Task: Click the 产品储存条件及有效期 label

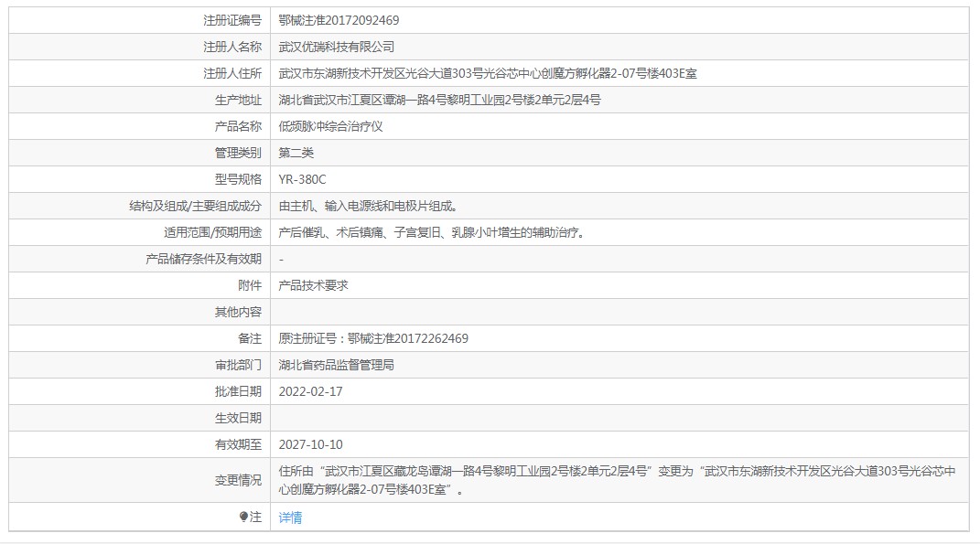Action: click(x=204, y=259)
